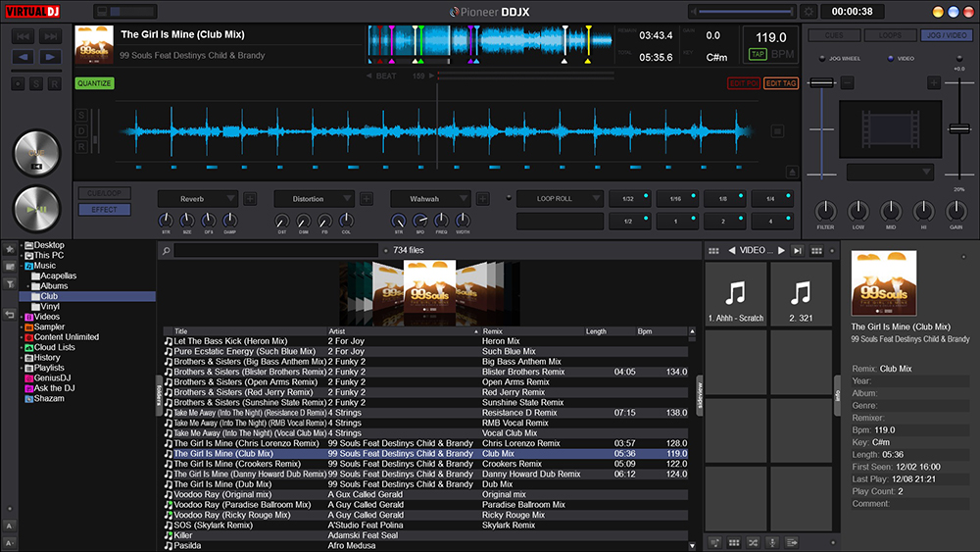Click the round play/pause button

pos(37,209)
